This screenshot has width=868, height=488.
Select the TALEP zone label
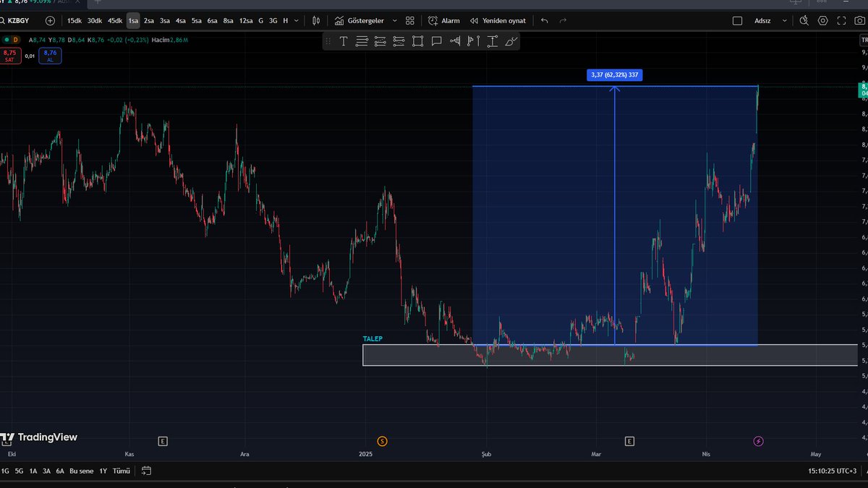coord(373,338)
